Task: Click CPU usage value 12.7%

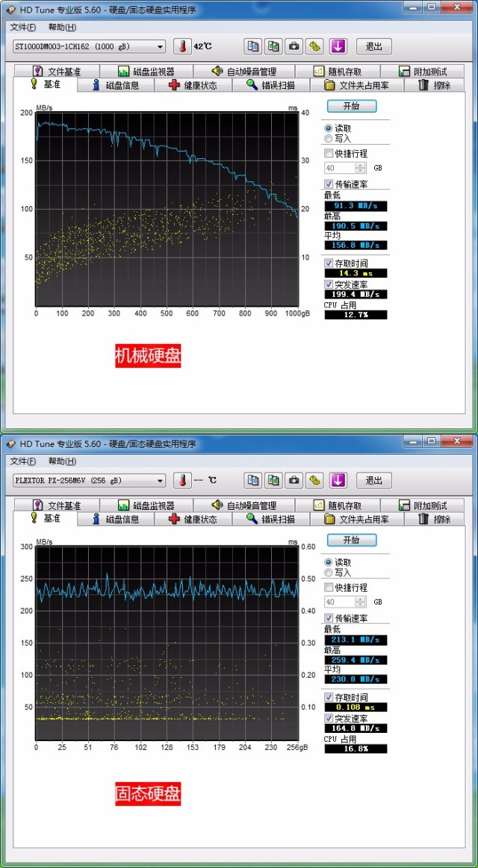Action: tap(356, 315)
